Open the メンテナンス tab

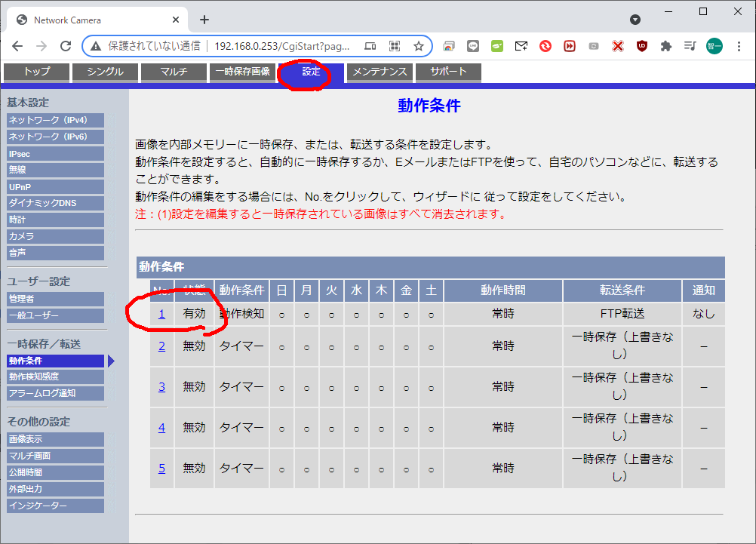[x=380, y=72]
